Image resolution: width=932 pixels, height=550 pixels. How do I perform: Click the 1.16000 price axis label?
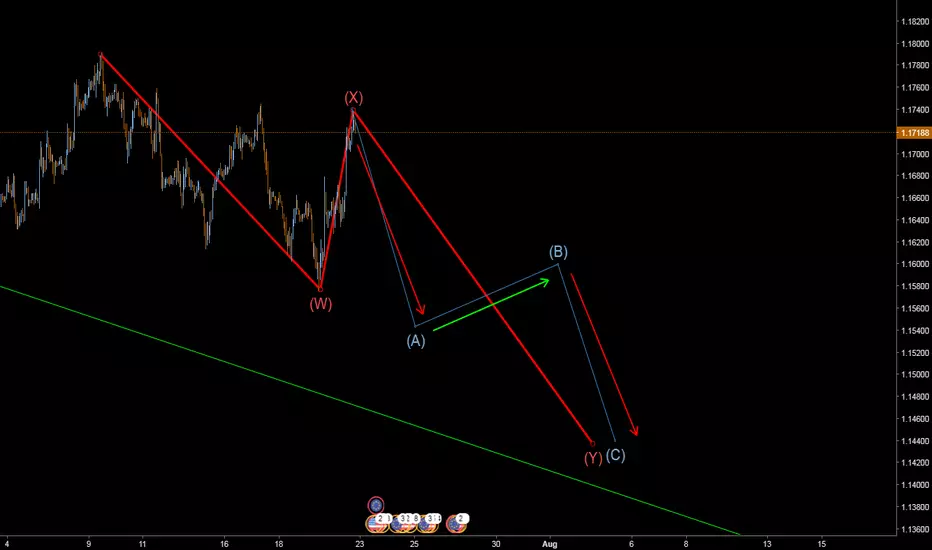pos(915,264)
